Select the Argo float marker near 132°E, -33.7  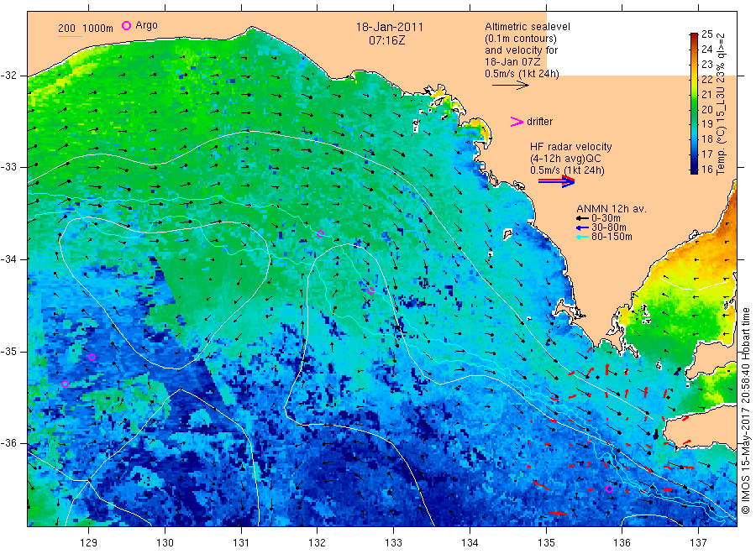click(x=321, y=233)
